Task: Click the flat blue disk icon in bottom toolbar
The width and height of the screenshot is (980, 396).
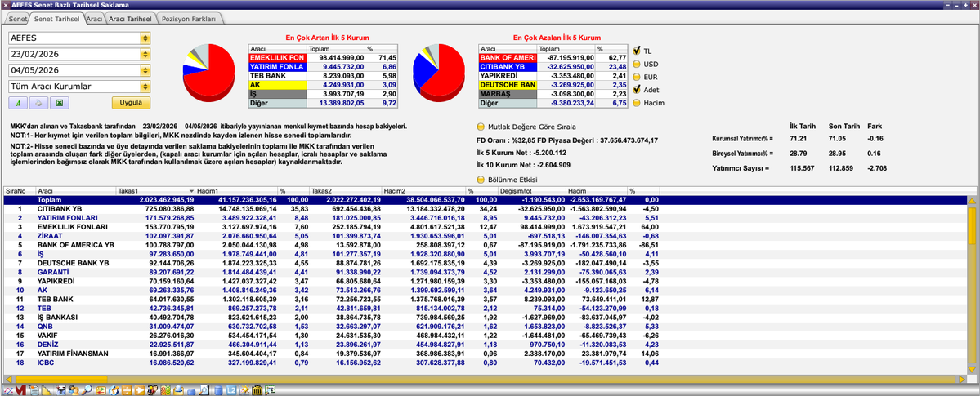Action: [x=191, y=391]
